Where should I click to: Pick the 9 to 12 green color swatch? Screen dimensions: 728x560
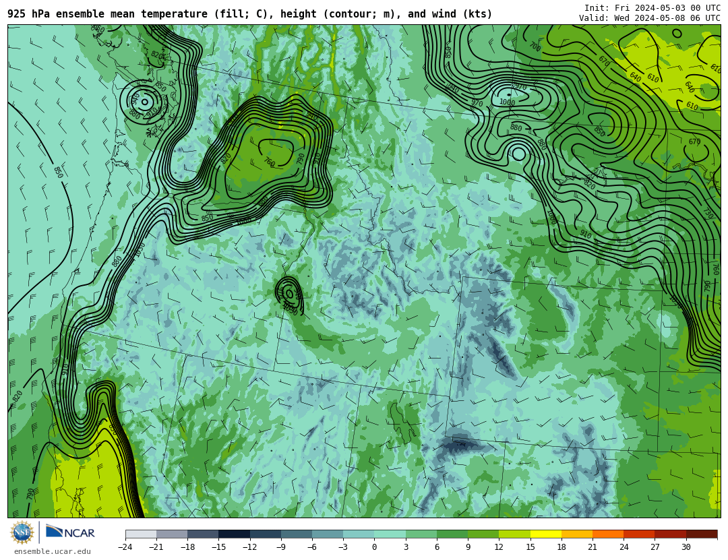pyautogui.click(x=483, y=534)
